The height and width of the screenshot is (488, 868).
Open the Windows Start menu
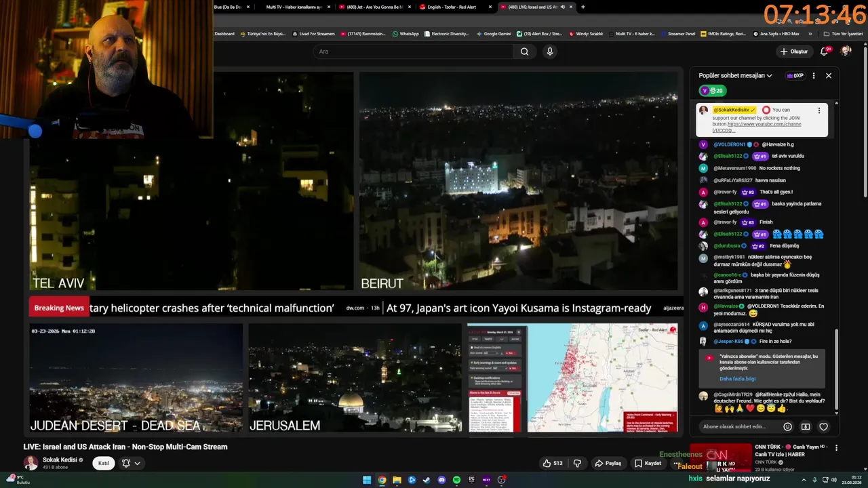[367, 480]
